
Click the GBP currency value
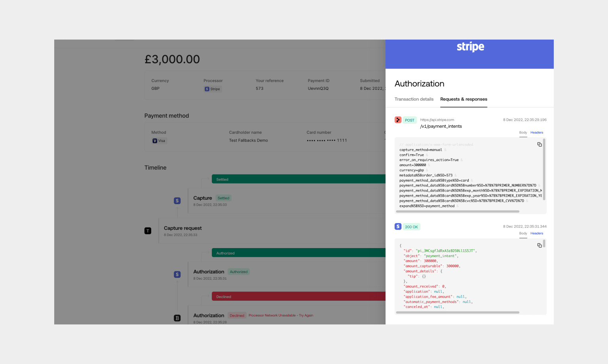click(x=155, y=89)
